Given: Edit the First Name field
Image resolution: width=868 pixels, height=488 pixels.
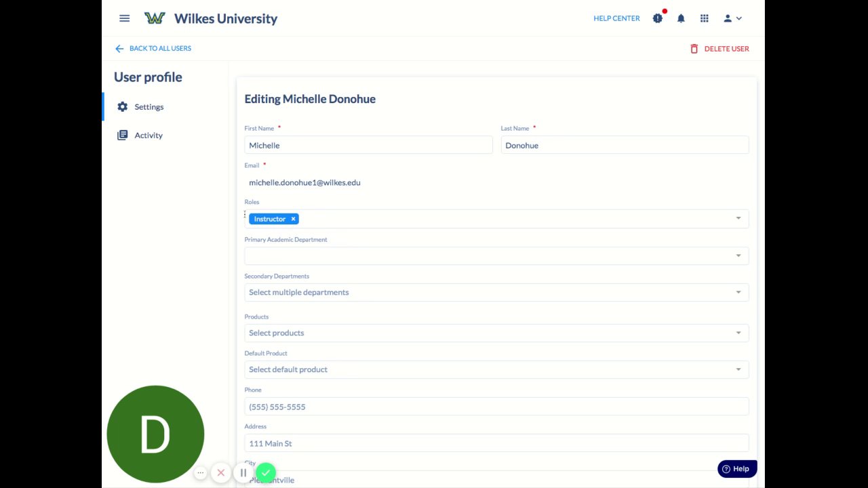Looking at the screenshot, I should (368, 145).
